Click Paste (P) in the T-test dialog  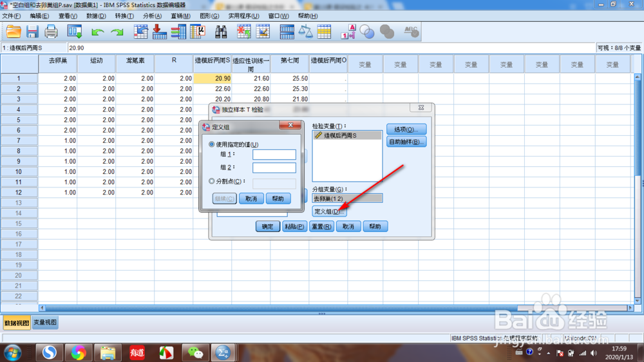point(294,226)
